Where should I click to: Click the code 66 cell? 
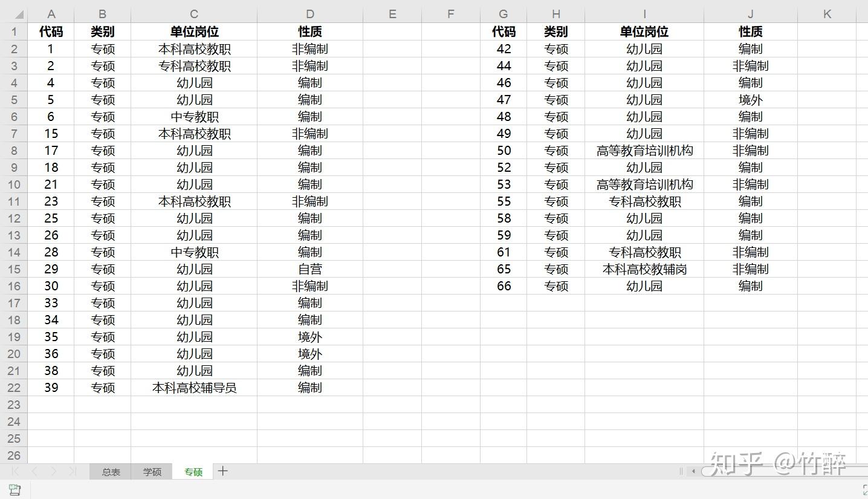point(504,286)
